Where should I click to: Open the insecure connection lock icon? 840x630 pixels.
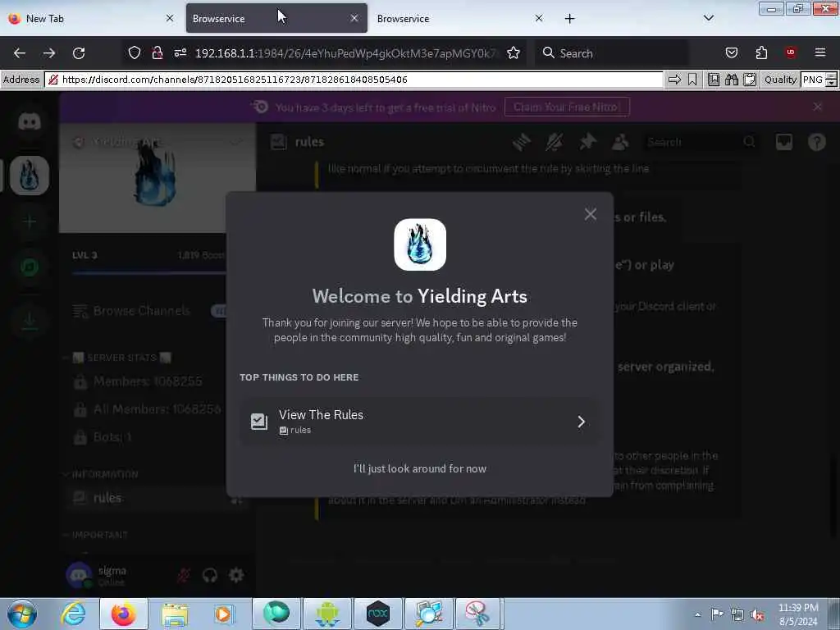157,52
